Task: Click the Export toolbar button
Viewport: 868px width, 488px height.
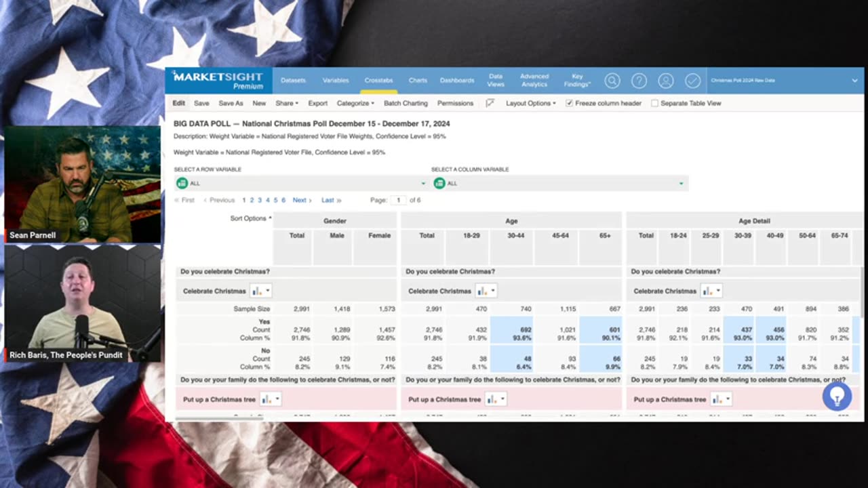Action: (317, 103)
